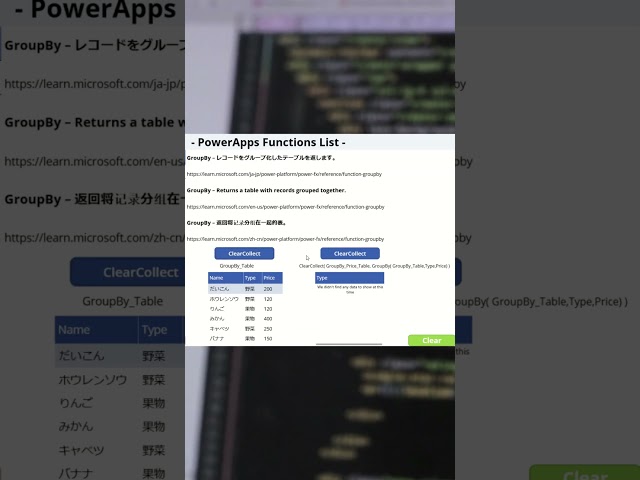Image resolution: width=640 pixels, height=480 pixels.
Task: Click the "We didn't find any data" message
Action: [x=350, y=289]
